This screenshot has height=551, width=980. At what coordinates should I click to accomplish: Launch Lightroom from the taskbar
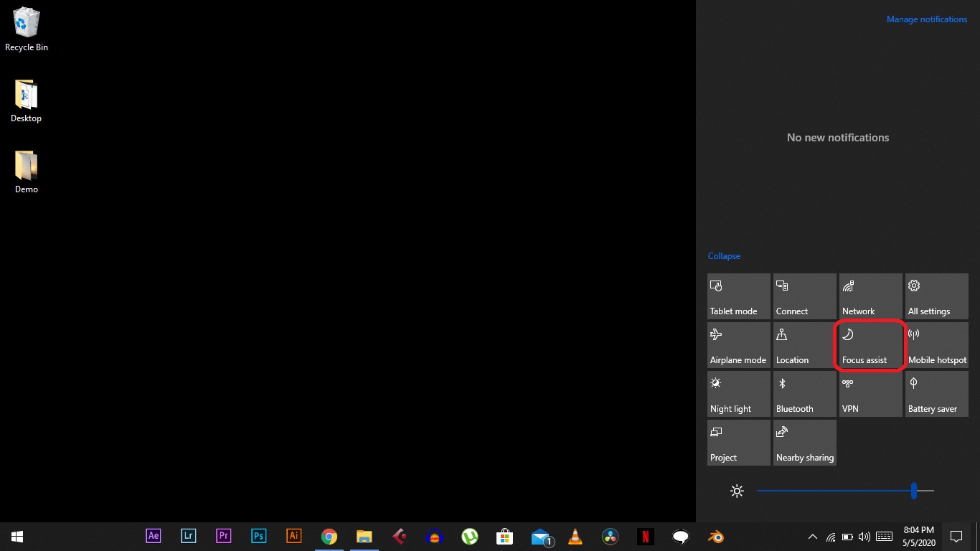pos(188,536)
